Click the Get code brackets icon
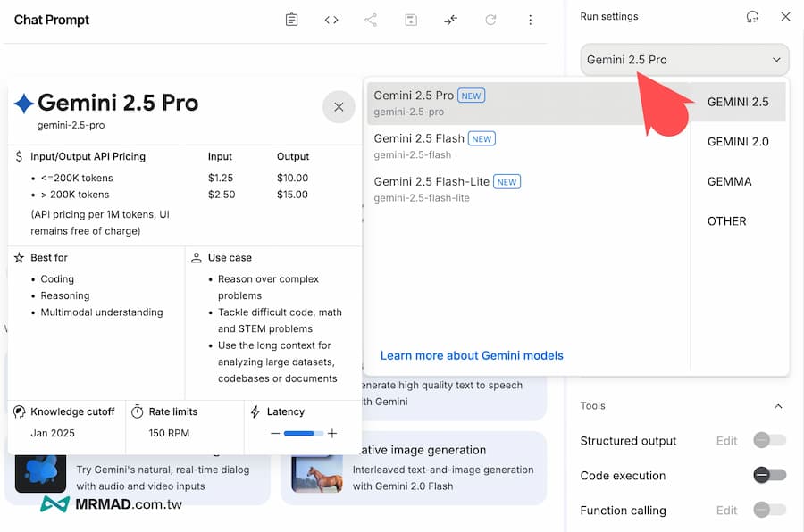 [331, 20]
